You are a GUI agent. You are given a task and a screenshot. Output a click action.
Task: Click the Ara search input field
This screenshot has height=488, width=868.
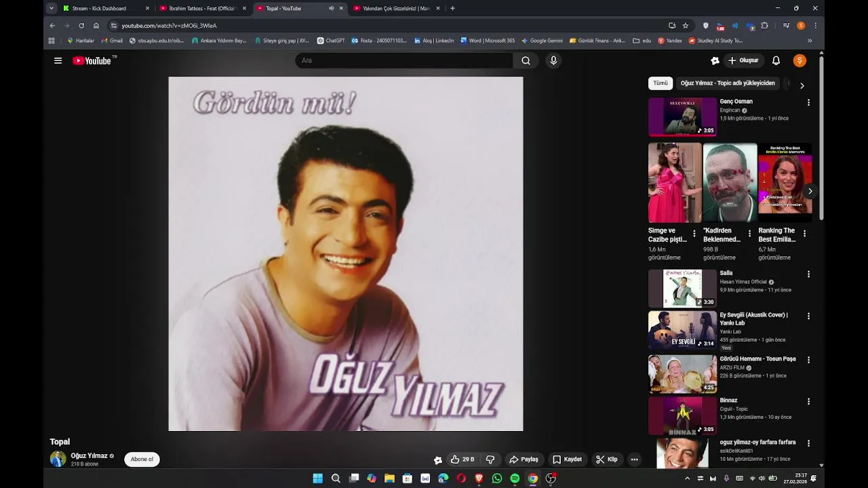[x=403, y=60]
